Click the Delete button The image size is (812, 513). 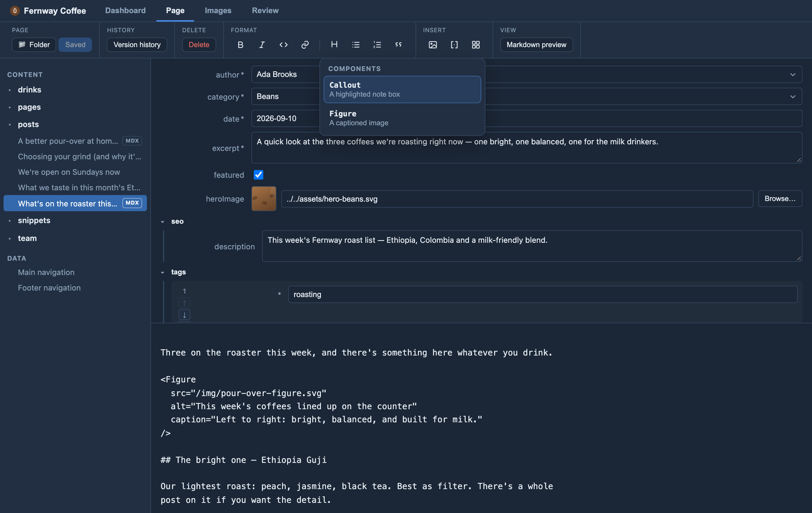(199, 44)
